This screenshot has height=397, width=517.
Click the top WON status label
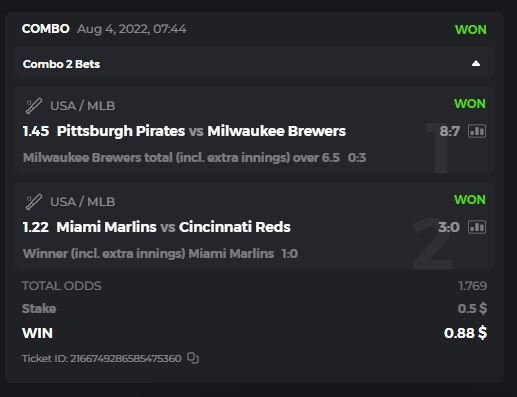471,30
